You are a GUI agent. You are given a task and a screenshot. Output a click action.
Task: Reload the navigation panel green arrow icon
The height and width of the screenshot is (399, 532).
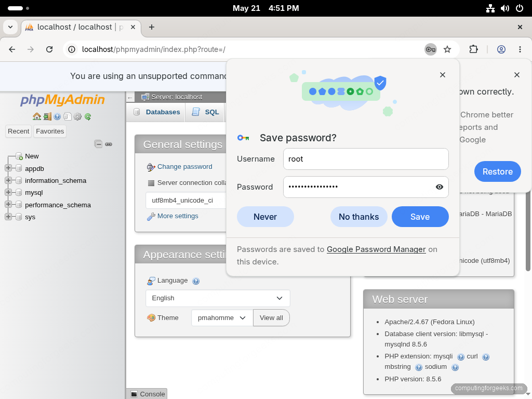(88, 117)
